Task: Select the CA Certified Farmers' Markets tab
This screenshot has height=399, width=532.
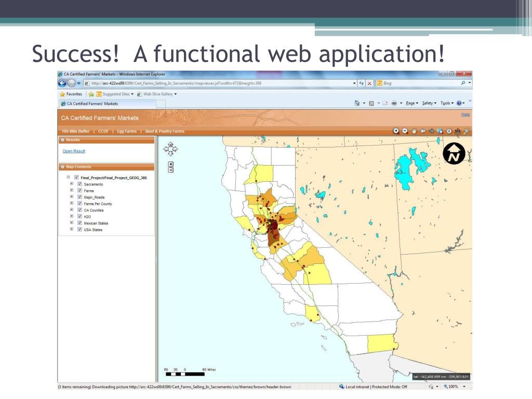Action: pos(107,104)
